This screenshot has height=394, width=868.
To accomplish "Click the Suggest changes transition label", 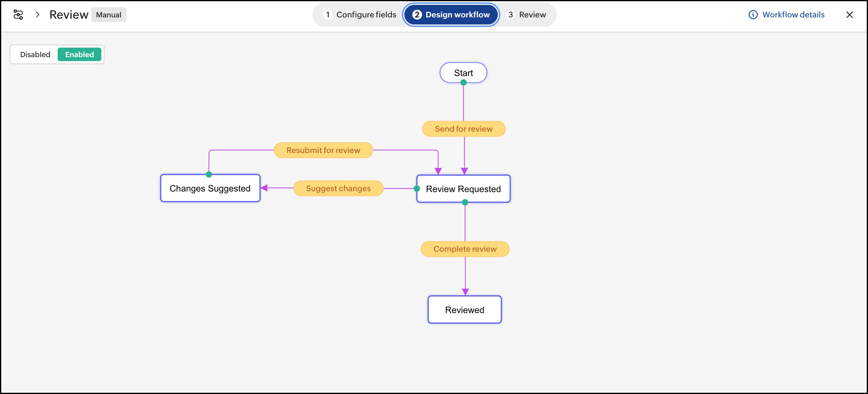I will coord(338,188).
